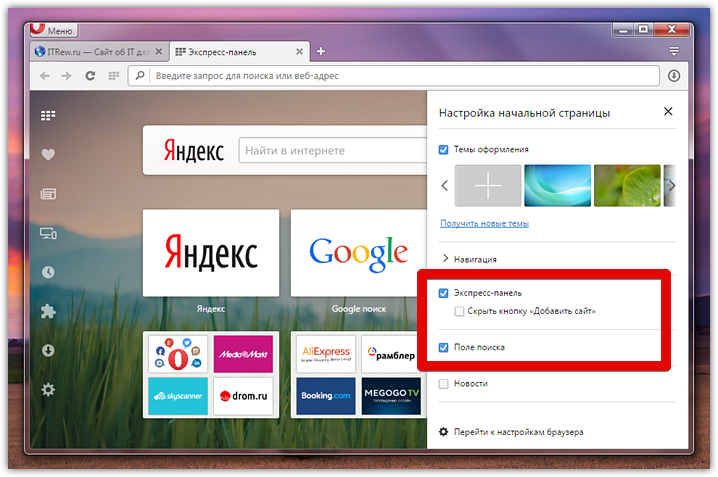
Task: Open settings gear icon in sidebar
Action: tap(48, 390)
